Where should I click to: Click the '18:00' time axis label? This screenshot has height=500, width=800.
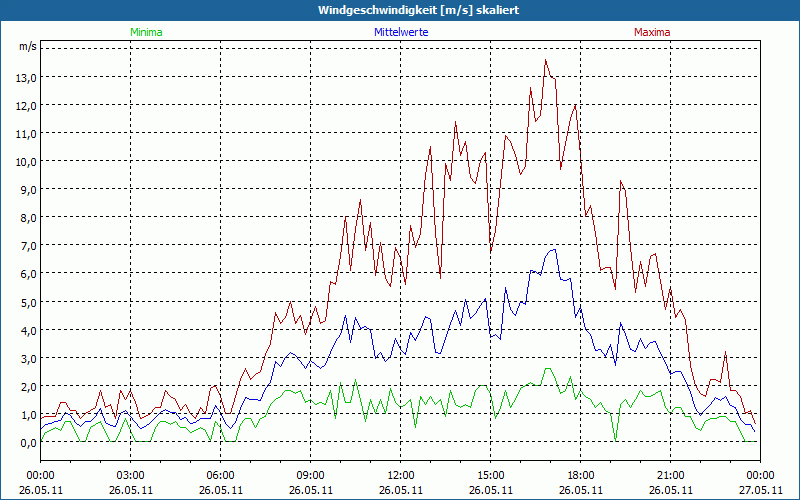581,476
